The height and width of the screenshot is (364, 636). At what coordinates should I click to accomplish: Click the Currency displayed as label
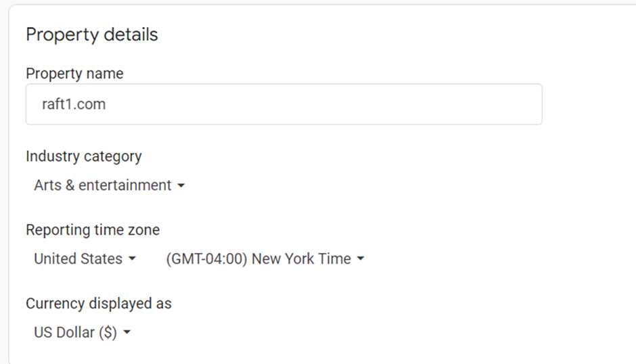coord(99,304)
